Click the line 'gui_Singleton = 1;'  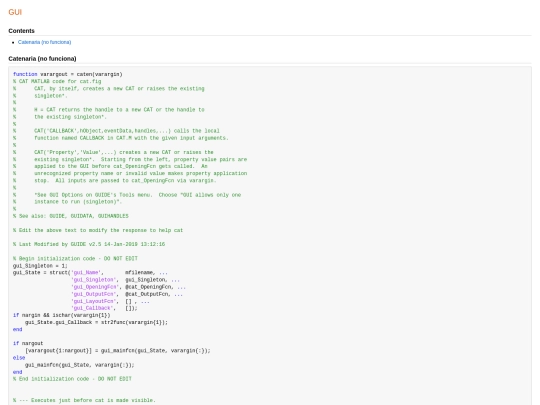pos(40,266)
